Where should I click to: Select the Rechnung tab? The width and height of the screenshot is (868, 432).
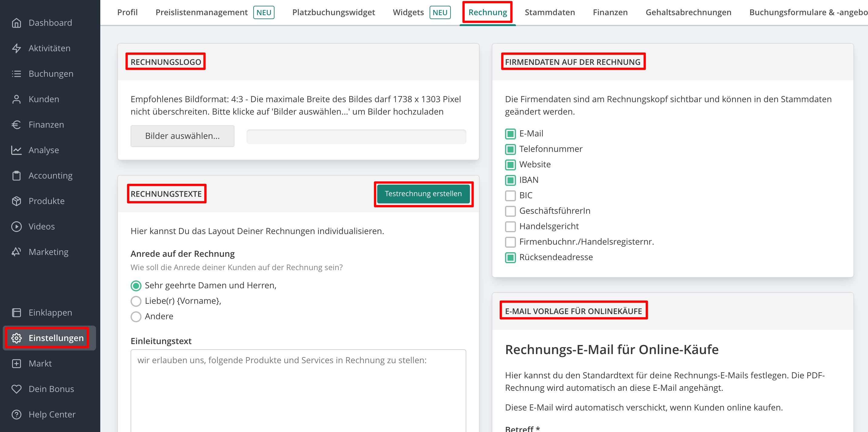coord(487,12)
